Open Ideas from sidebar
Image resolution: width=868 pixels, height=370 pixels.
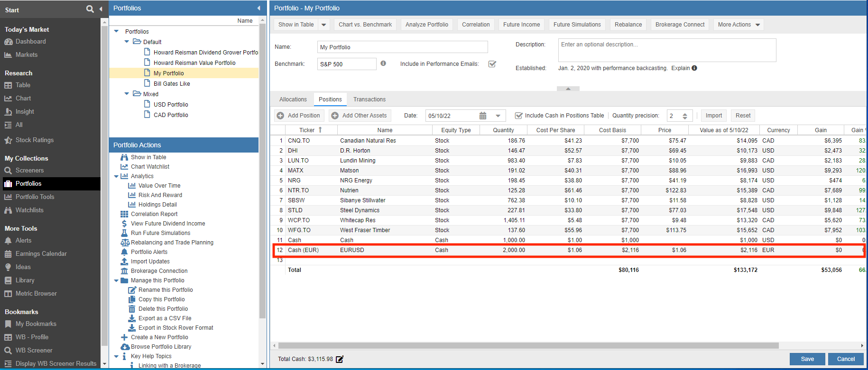pyautogui.click(x=23, y=267)
